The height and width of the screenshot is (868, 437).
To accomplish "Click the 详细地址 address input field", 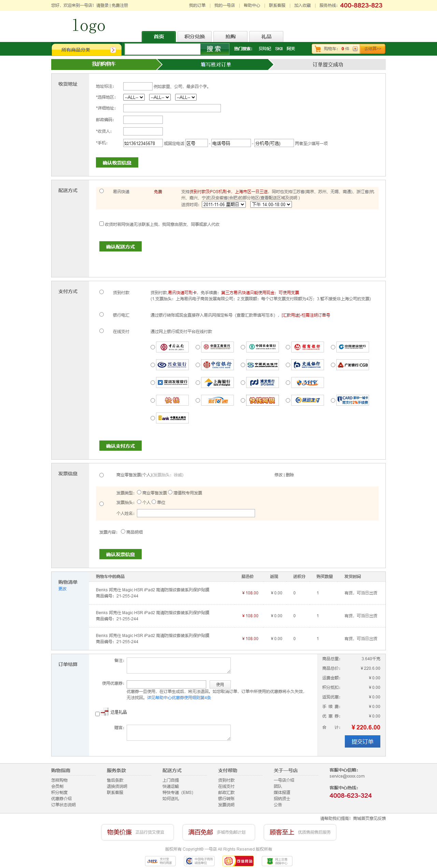I will click(172, 108).
